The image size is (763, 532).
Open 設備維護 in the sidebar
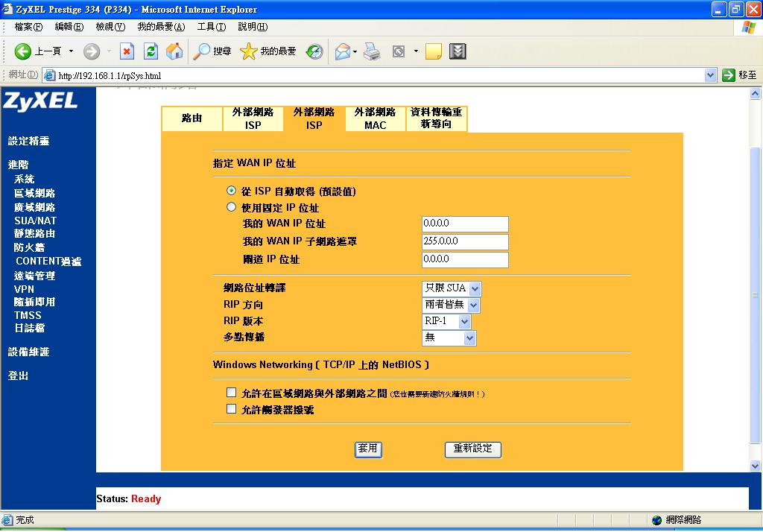[x=29, y=352]
